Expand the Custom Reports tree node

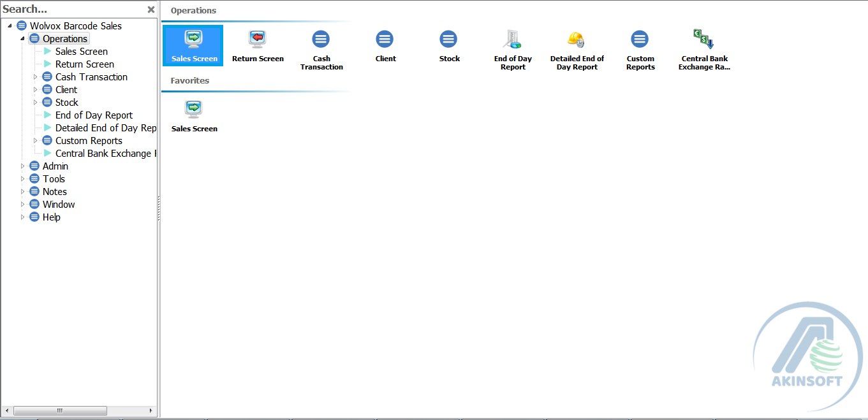click(36, 141)
